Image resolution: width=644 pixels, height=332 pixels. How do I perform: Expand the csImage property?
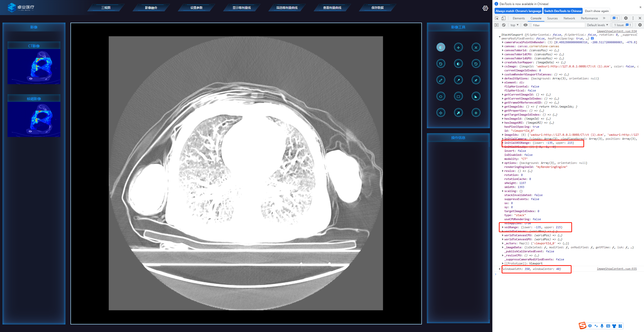[503, 66]
